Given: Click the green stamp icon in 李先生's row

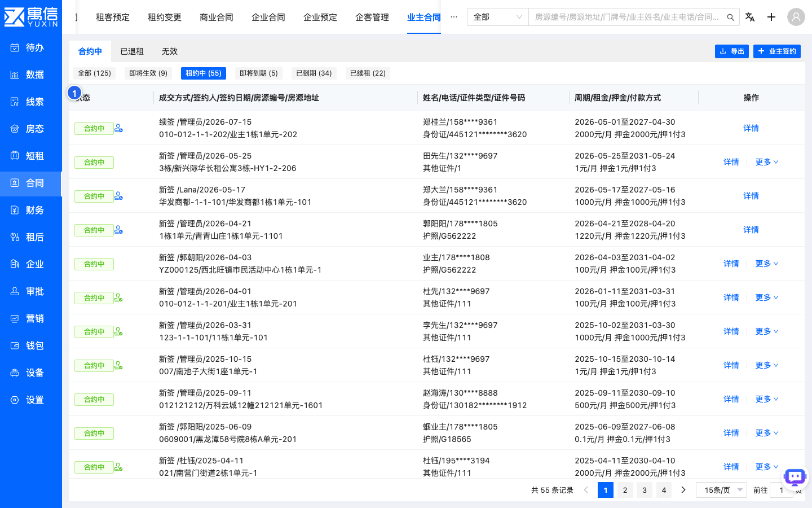Looking at the screenshot, I should 118,331.
